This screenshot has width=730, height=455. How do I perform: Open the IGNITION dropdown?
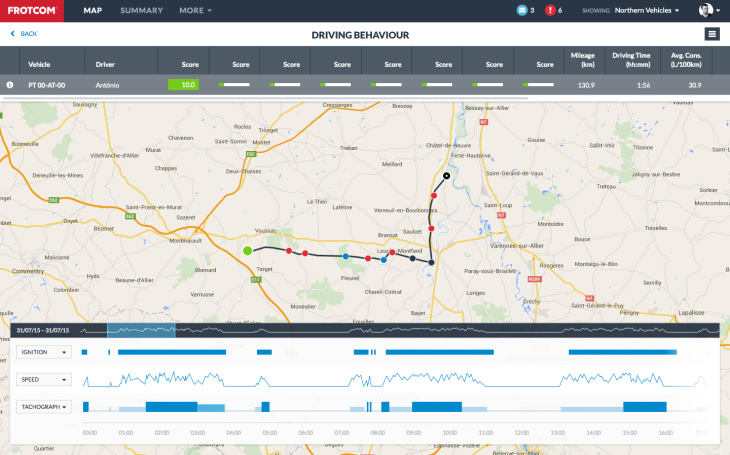(44, 352)
